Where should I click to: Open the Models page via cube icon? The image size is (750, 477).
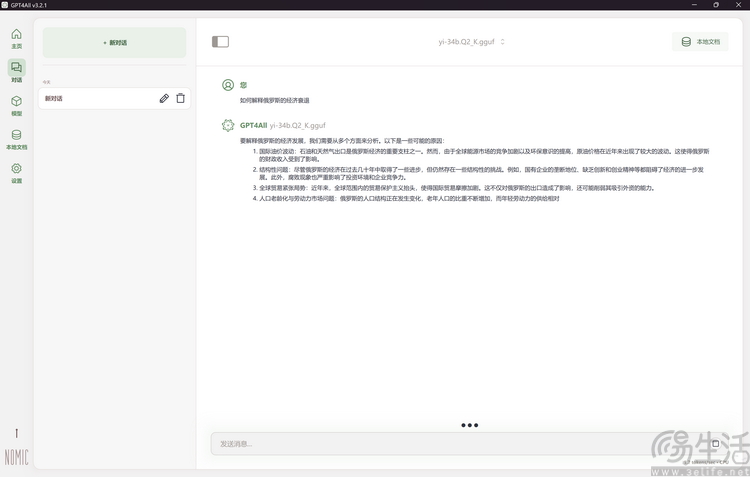point(16,105)
